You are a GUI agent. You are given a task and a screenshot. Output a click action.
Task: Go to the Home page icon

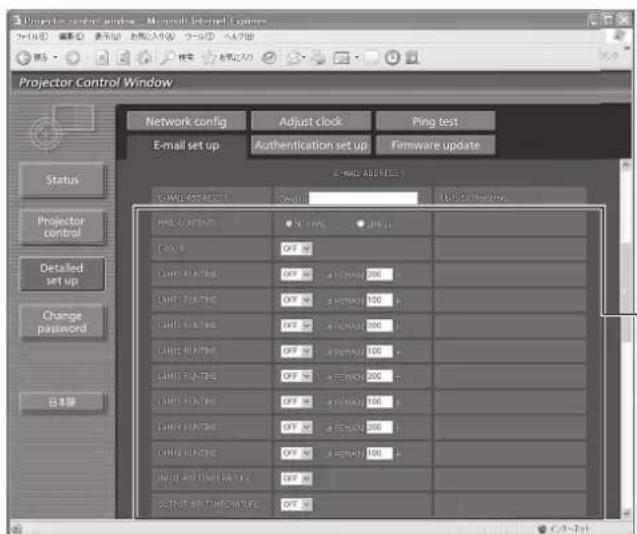pos(145,58)
